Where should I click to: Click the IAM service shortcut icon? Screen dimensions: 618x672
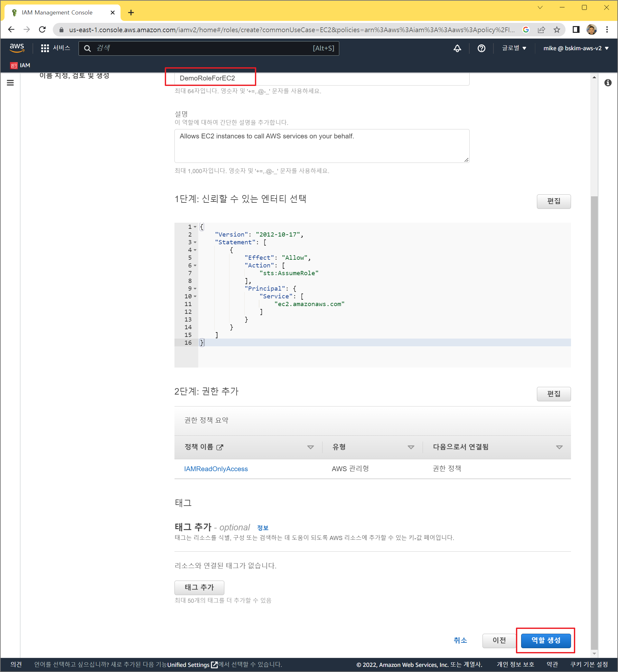pyautogui.click(x=14, y=66)
